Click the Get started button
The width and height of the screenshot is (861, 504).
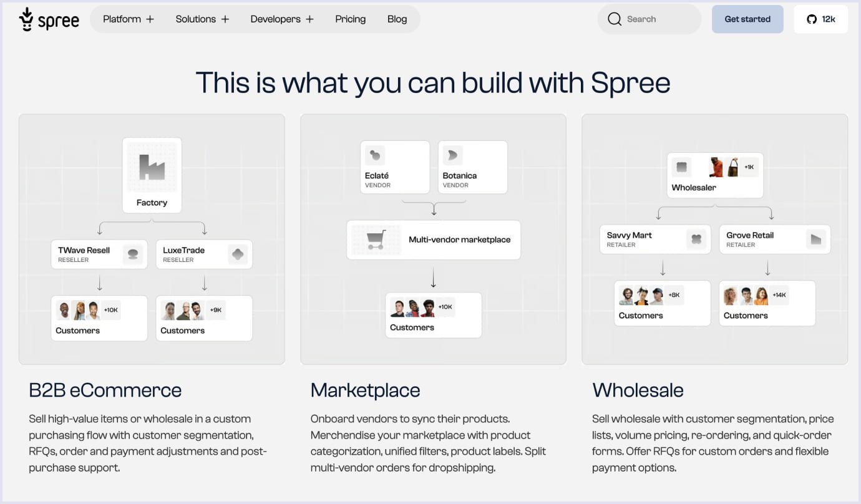tap(747, 19)
